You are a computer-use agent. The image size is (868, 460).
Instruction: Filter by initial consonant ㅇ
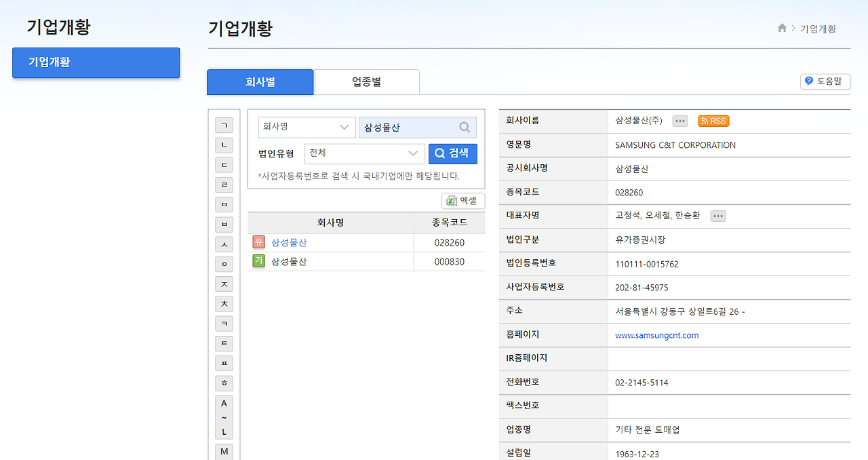(224, 263)
